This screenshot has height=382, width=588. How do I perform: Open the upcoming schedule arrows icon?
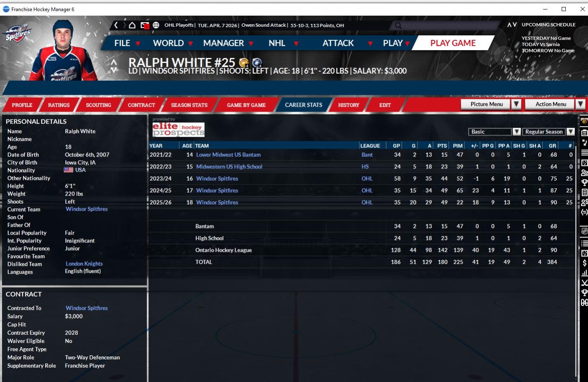click(512, 25)
